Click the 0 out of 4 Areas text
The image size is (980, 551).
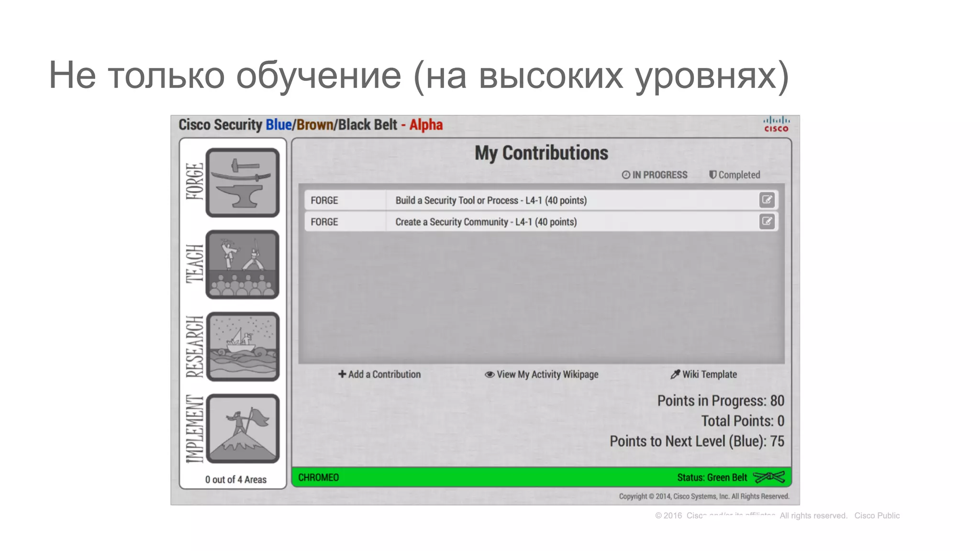[236, 480]
